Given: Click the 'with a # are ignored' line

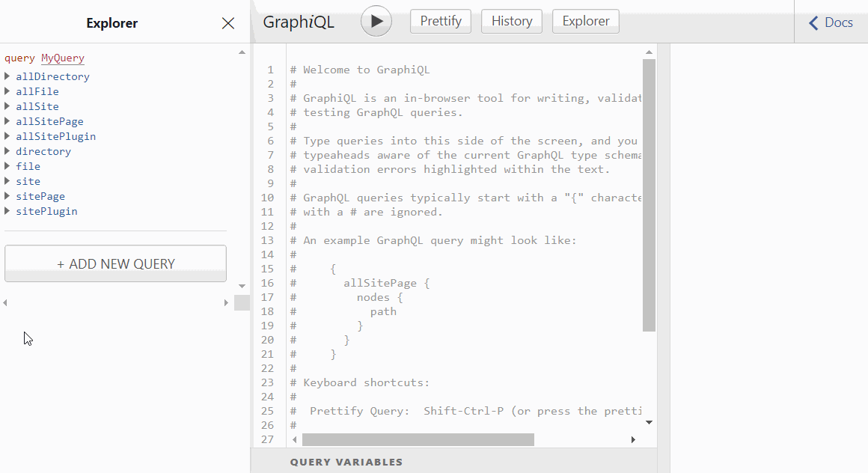Looking at the screenshot, I should [367, 212].
